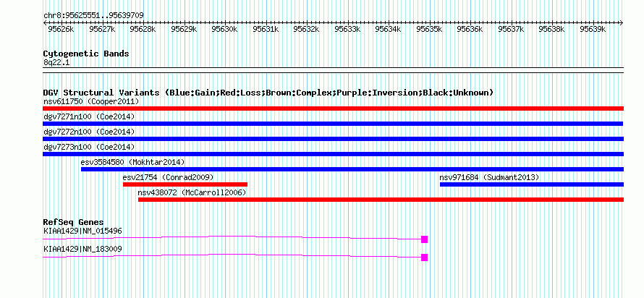Click the chr8:95625551..95639709 coordinate label

tap(93, 16)
